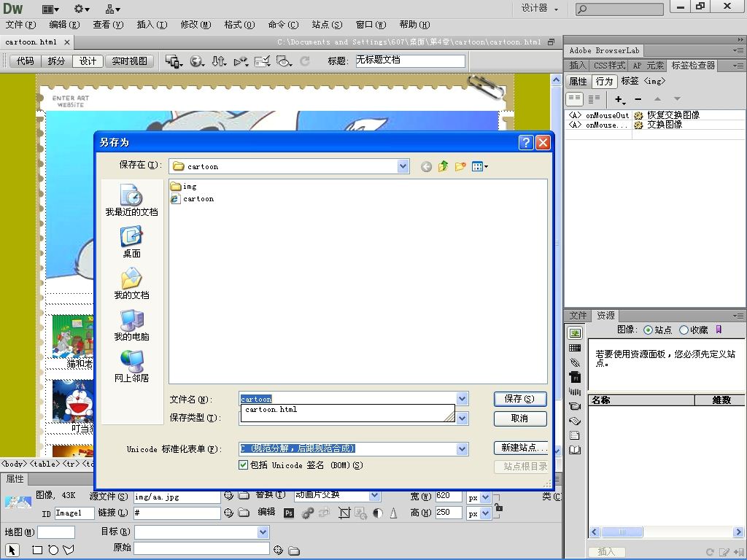Select the Images category icon in the Assets panel
Screen dimensions: 747x560
coord(575,332)
